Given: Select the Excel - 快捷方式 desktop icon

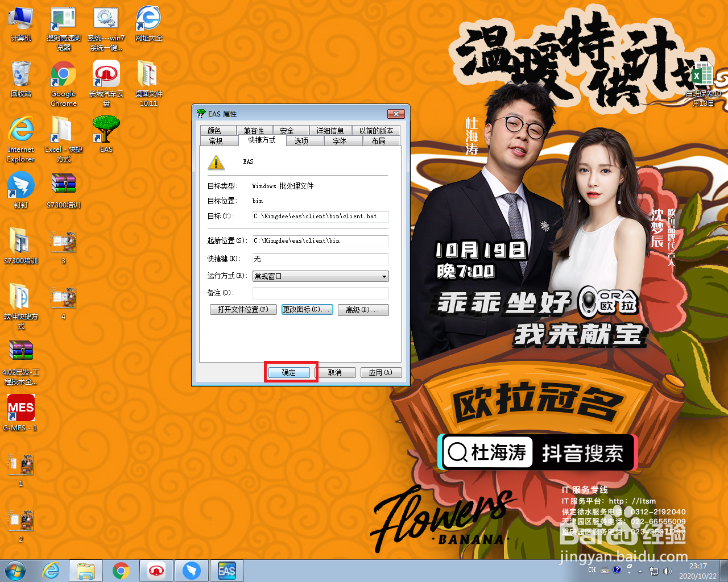Looking at the screenshot, I should [63, 140].
